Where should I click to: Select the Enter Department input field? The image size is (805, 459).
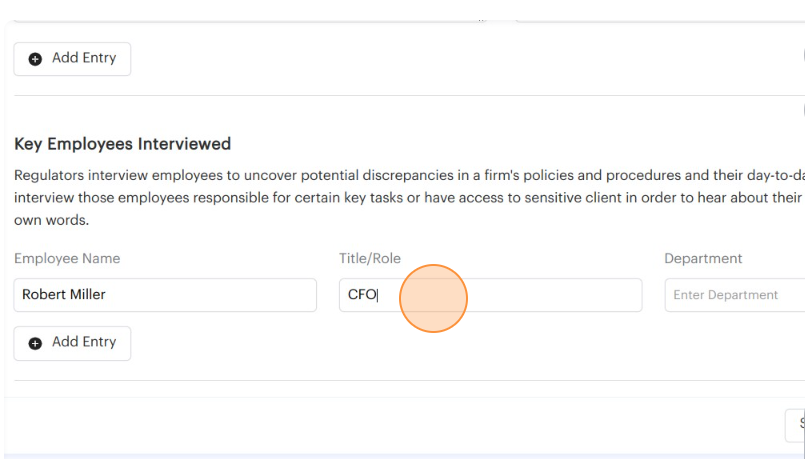pyautogui.click(x=735, y=295)
